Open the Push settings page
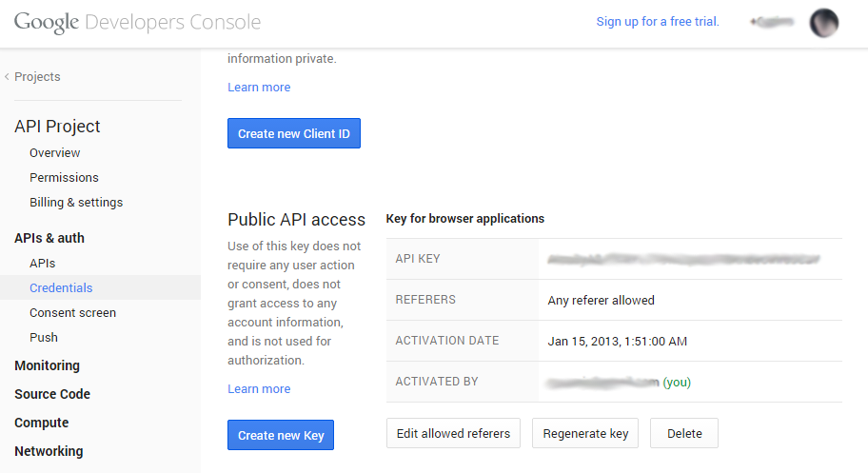 point(44,338)
